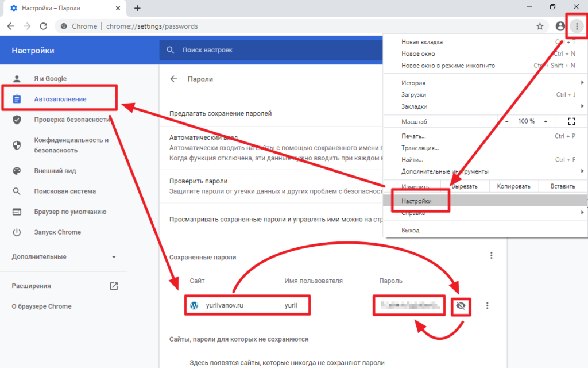The image size is (588, 368).
Task: Close the Настройки – Пароли tab
Action: (118, 8)
